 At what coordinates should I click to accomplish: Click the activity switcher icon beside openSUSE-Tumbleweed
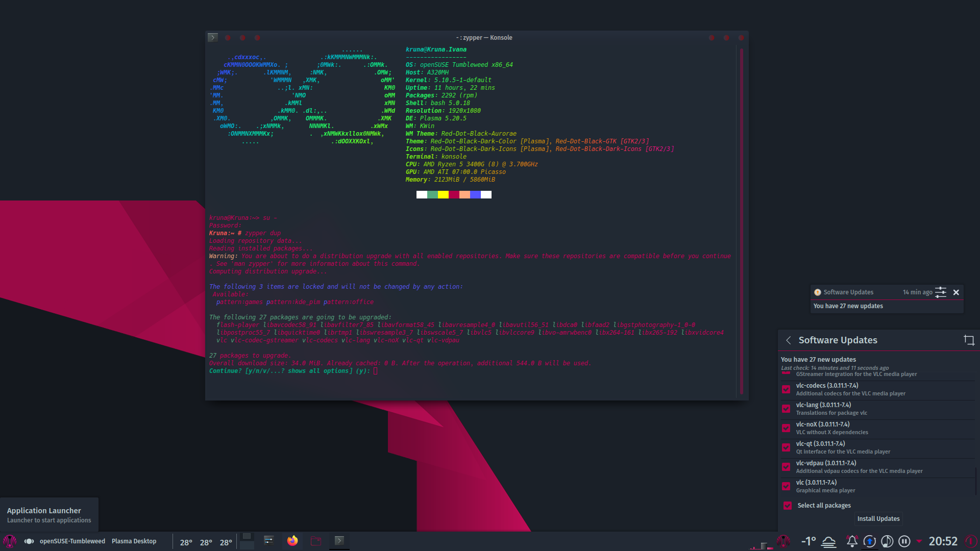[29, 541]
